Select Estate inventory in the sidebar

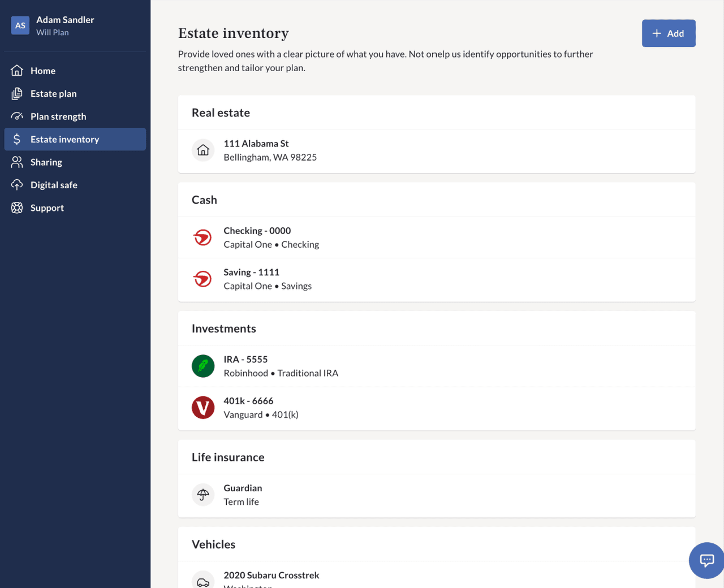64,140
